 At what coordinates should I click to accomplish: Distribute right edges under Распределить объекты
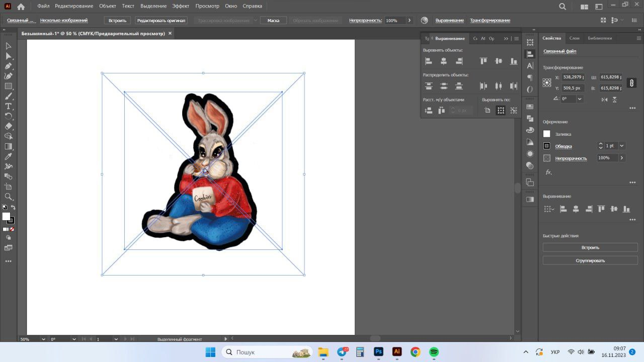[x=514, y=86]
